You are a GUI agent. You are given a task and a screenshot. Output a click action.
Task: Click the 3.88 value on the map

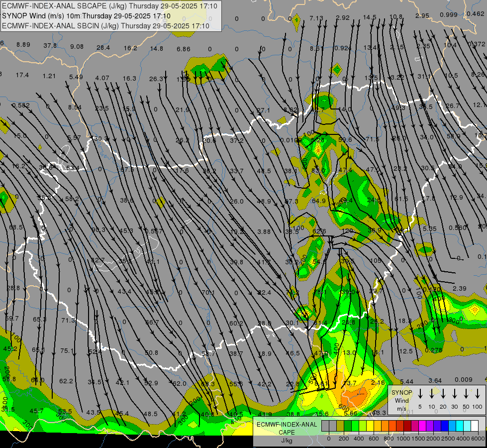[x=264, y=231]
